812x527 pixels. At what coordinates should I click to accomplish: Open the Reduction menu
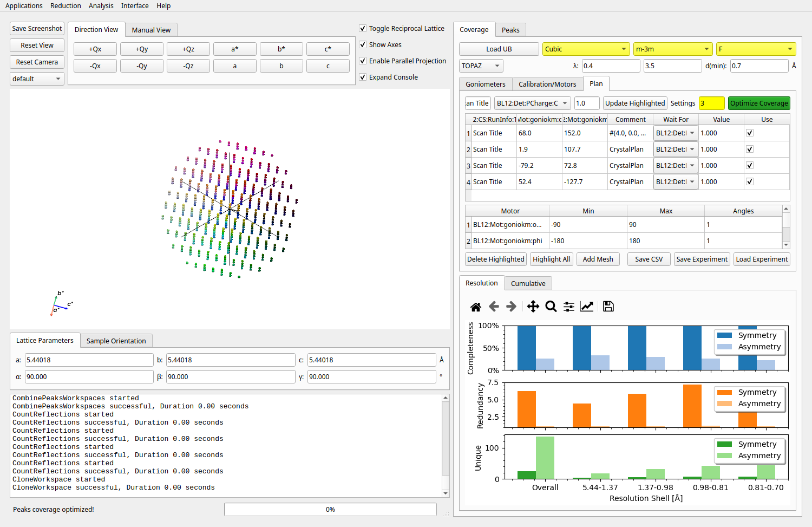tap(66, 5)
